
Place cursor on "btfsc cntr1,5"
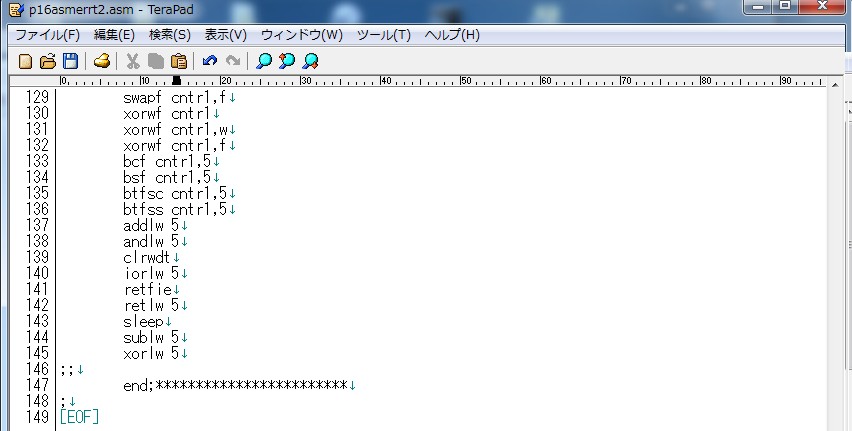[x=175, y=193]
